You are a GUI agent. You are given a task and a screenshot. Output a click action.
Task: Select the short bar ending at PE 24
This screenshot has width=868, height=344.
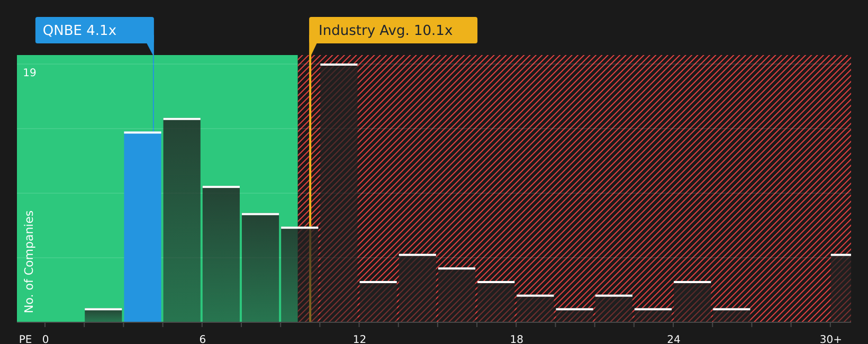click(653, 315)
